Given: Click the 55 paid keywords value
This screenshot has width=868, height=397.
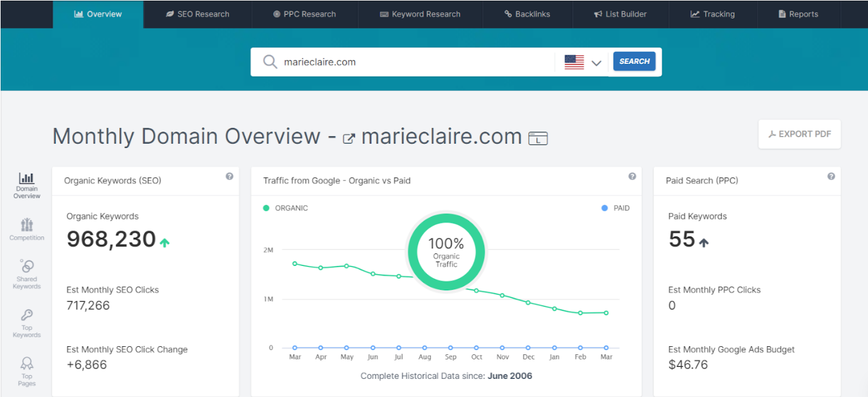Looking at the screenshot, I should (682, 239).
